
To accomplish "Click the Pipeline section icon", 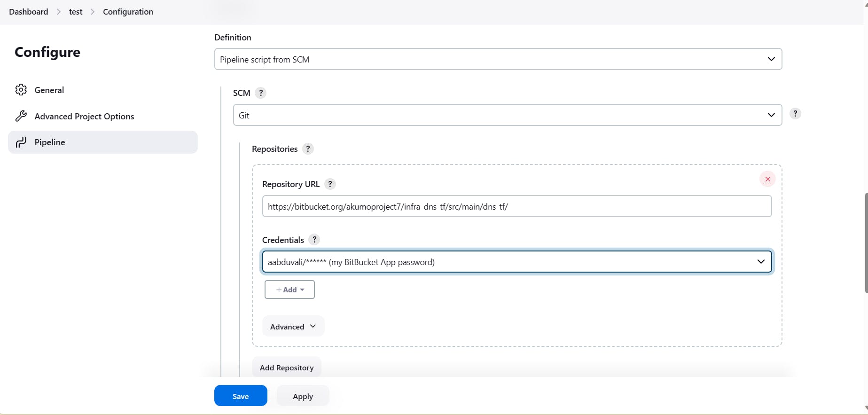I will (21, 142).
